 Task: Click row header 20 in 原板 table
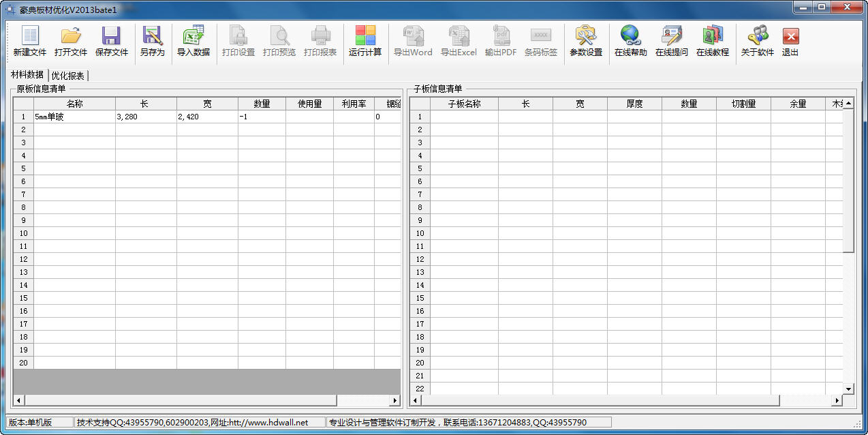[x=23, y=363]
